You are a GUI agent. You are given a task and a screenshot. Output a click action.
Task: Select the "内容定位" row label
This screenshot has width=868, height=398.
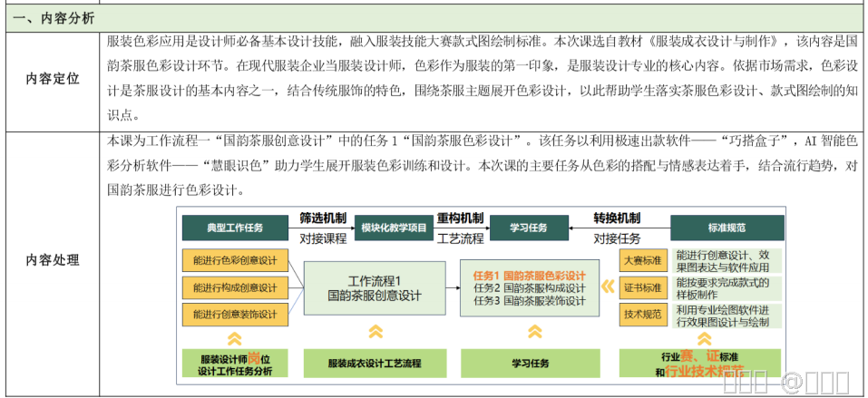point(53,79)
